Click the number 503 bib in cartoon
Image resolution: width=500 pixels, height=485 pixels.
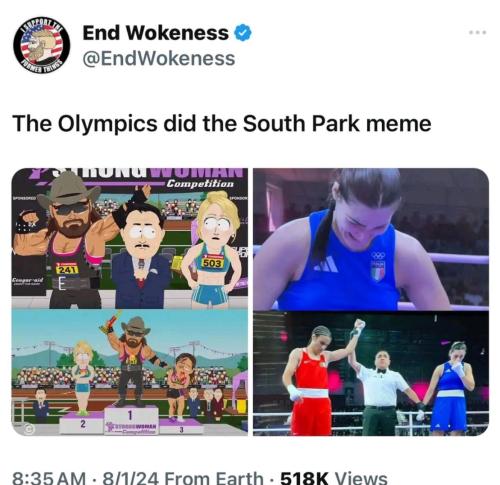(x=212, y=263)
